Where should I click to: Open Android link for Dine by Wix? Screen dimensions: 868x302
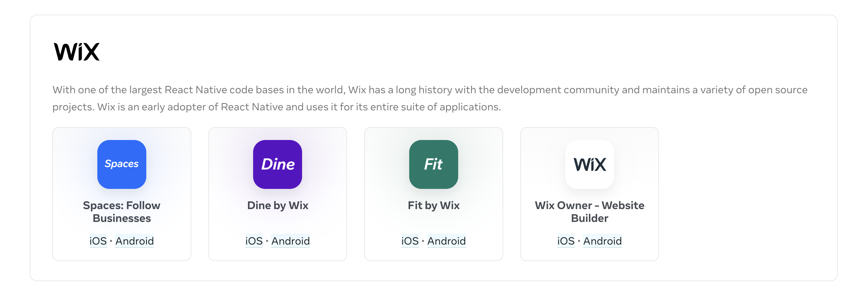click(290, 241)
